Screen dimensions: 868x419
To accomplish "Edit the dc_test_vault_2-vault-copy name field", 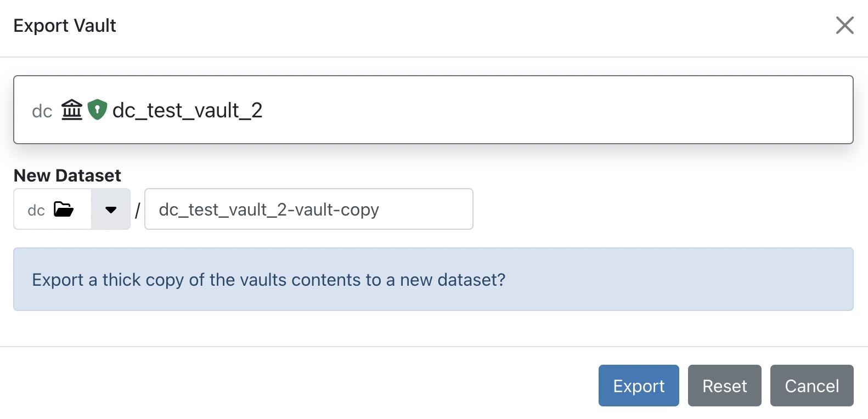I will click(308, 209).
